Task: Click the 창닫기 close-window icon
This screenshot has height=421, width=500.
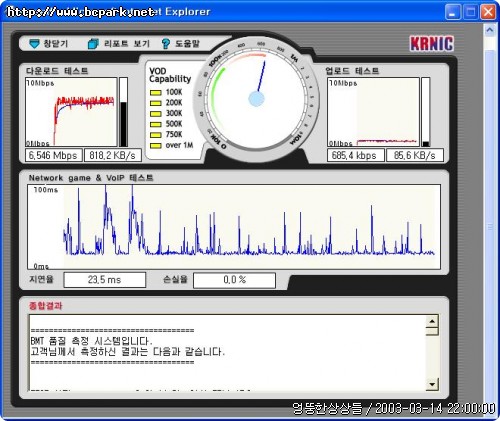Action: [34, 44]
